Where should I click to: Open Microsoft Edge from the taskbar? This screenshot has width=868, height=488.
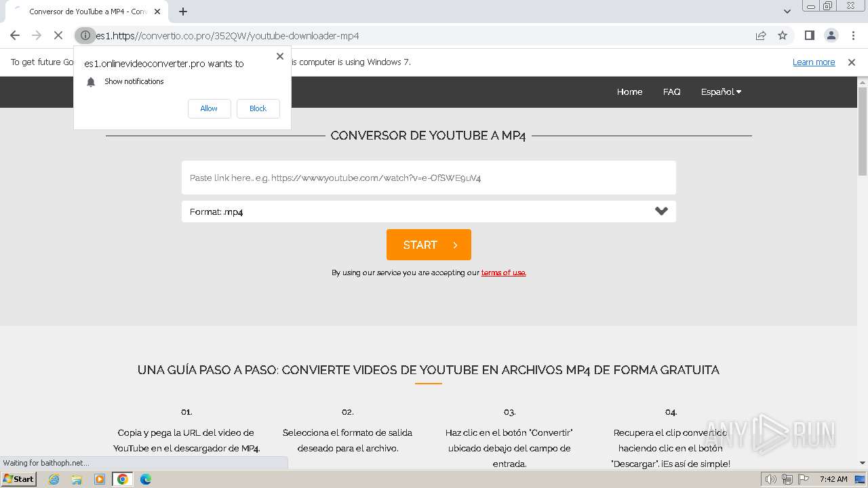coord(146,479)
